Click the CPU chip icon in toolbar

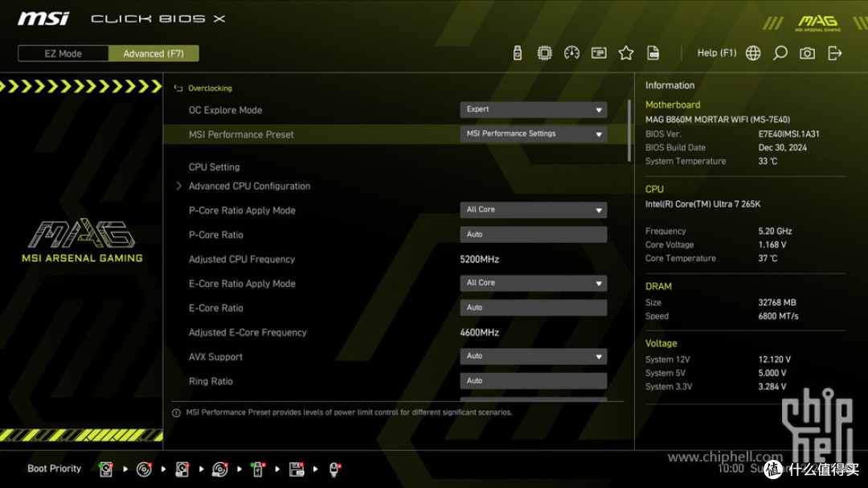(544, 53)
